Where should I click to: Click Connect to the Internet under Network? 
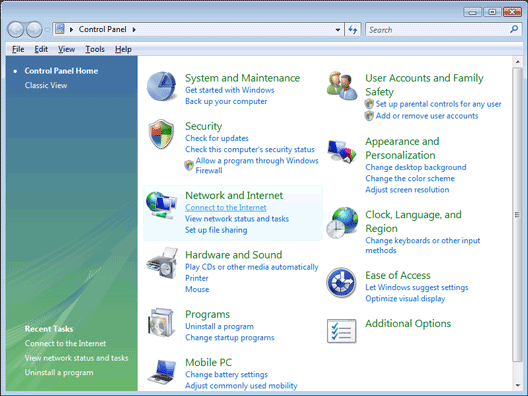point(226,208)
